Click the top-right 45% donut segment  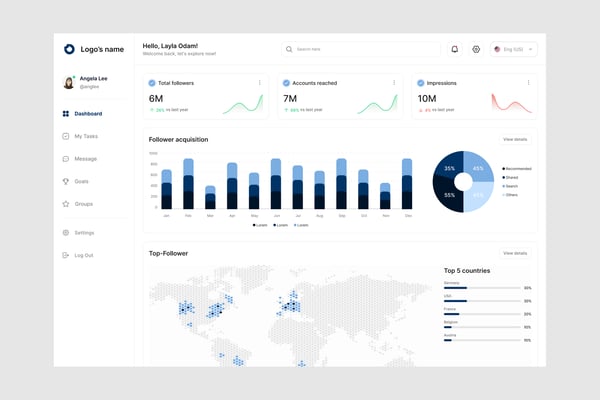[479, 167]
